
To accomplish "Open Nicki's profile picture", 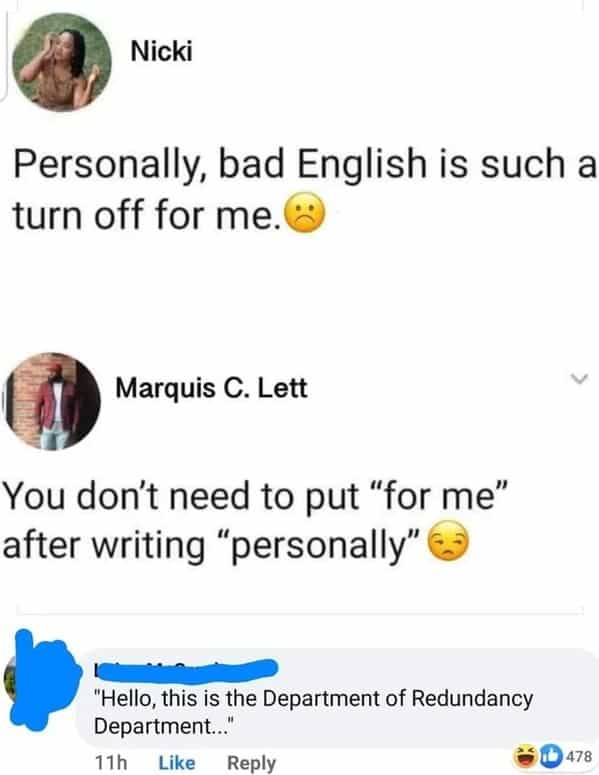I will 62,62.
